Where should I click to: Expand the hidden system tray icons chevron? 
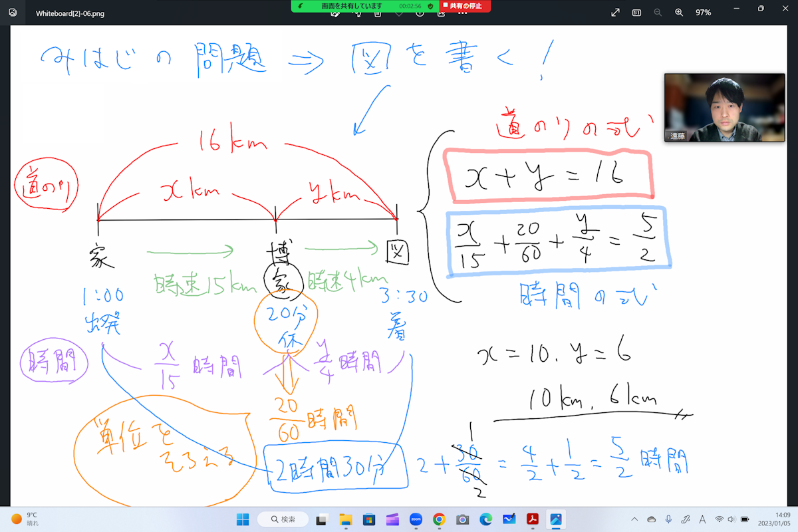tap(634, 519)
